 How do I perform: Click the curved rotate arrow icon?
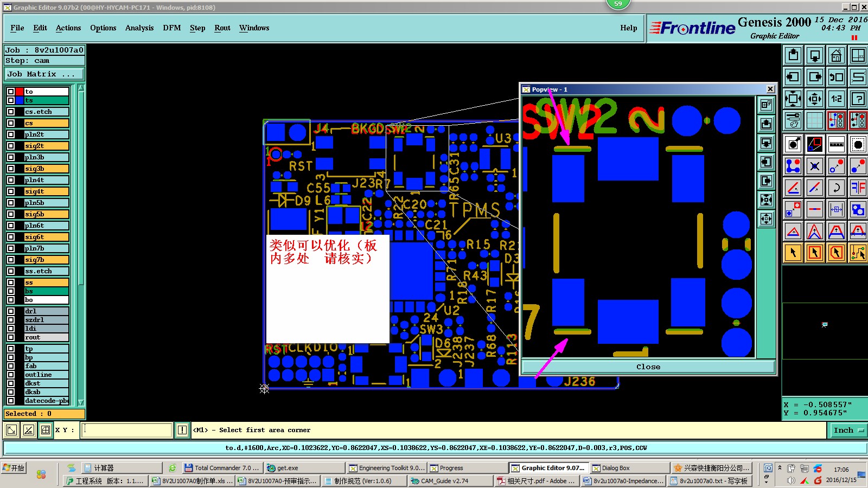coord(837,188)
